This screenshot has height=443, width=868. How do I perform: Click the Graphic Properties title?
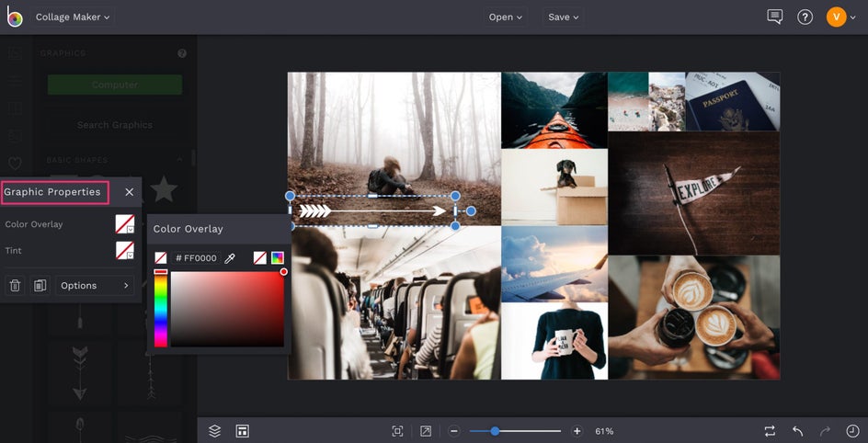click(52, 192)
